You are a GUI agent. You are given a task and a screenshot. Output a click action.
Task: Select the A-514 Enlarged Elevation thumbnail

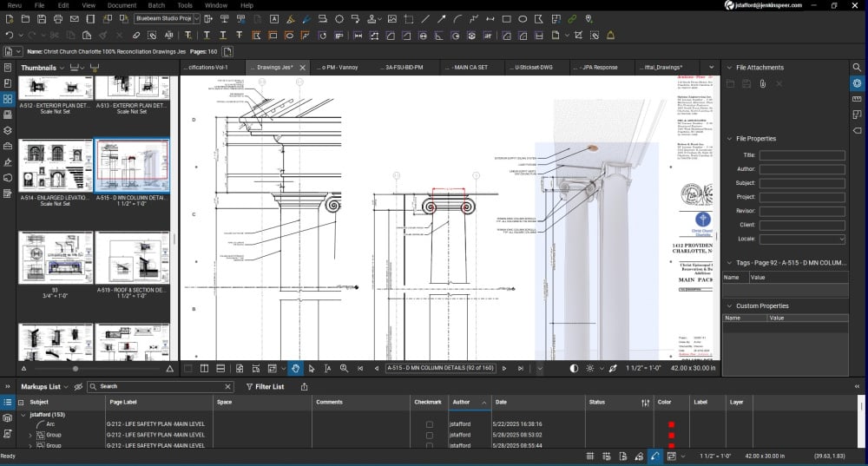[56, 166]
